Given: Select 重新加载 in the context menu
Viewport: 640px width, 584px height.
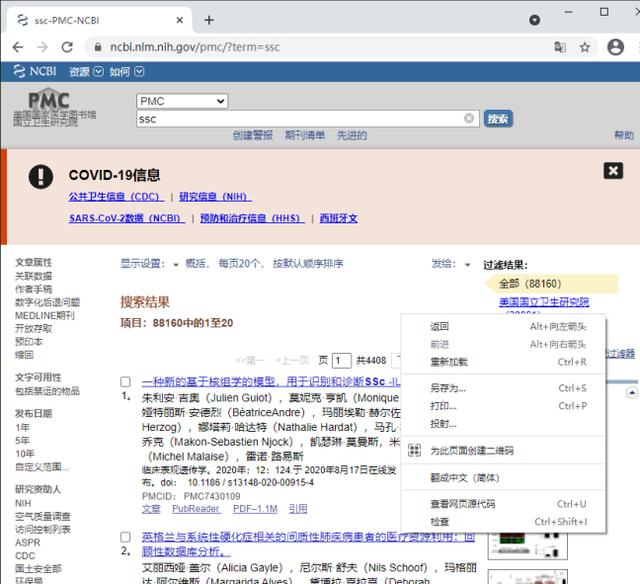Looking at the screenshot, I should tap(503, 362).
